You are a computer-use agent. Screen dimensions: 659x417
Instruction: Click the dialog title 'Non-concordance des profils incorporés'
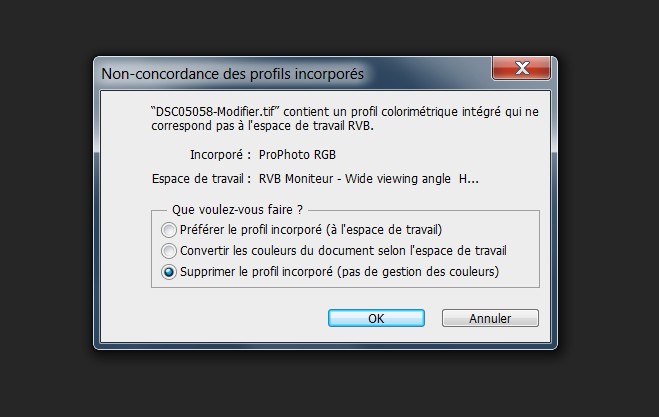point(232,74)
